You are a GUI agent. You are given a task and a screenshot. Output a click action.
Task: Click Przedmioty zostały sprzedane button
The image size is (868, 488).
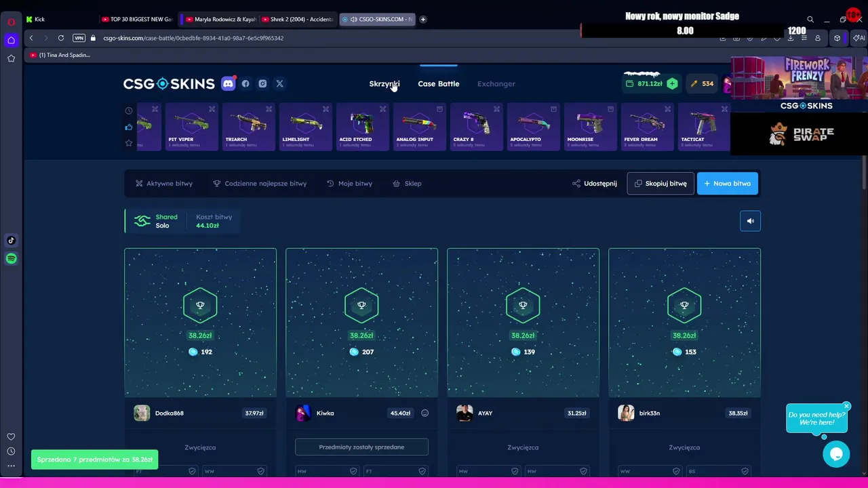361,447
